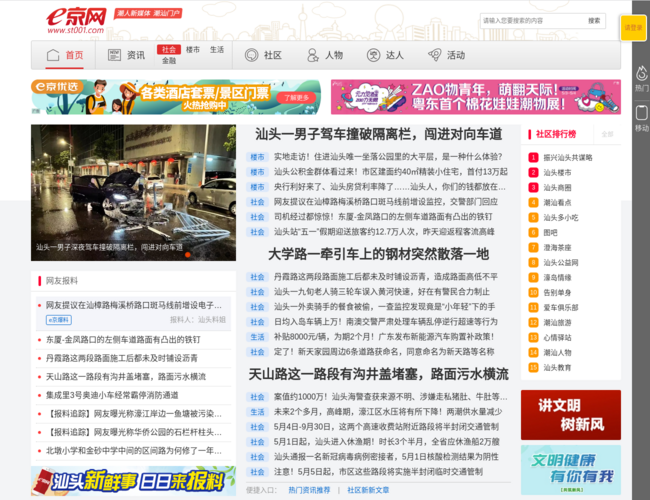The width and height of the screenshot is (650, 500).
Task: Open the 移动 phone icon in sidebar
Action: [642, 113]
